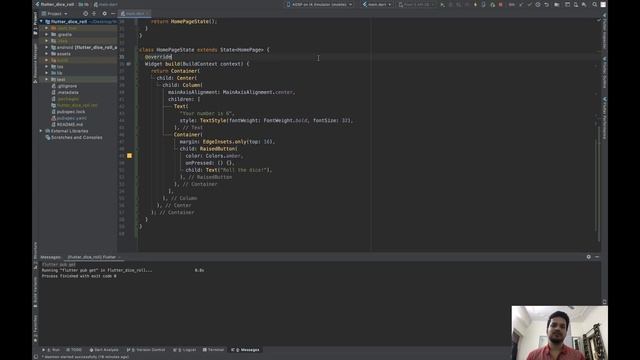Open the Dart Analysis tool window

pos(104,350)
